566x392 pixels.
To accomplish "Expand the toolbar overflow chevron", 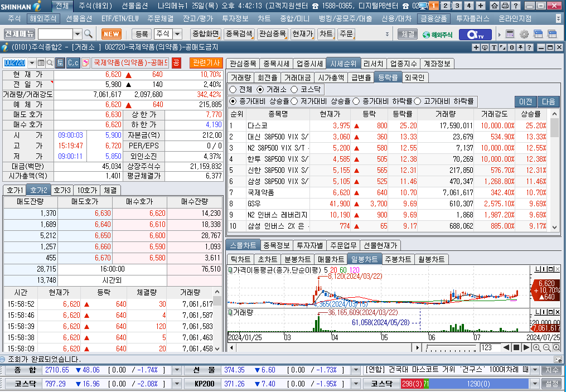I will pos(387,34).
